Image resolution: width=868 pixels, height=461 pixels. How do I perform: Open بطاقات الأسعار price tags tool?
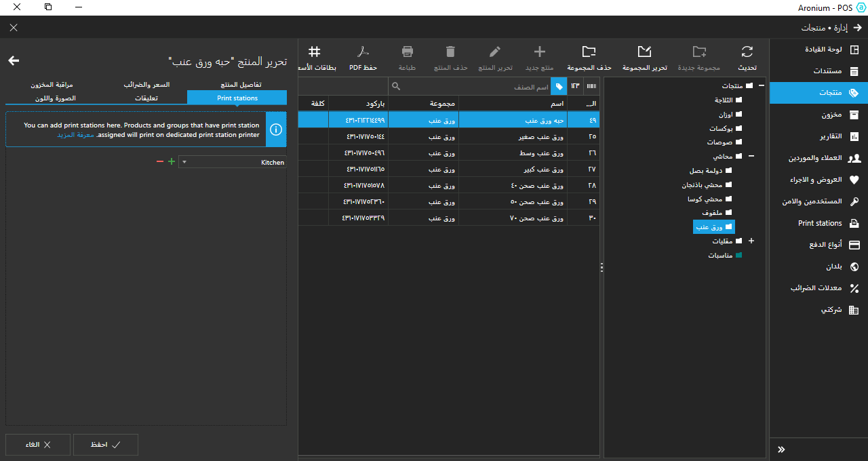click(314, 52)
